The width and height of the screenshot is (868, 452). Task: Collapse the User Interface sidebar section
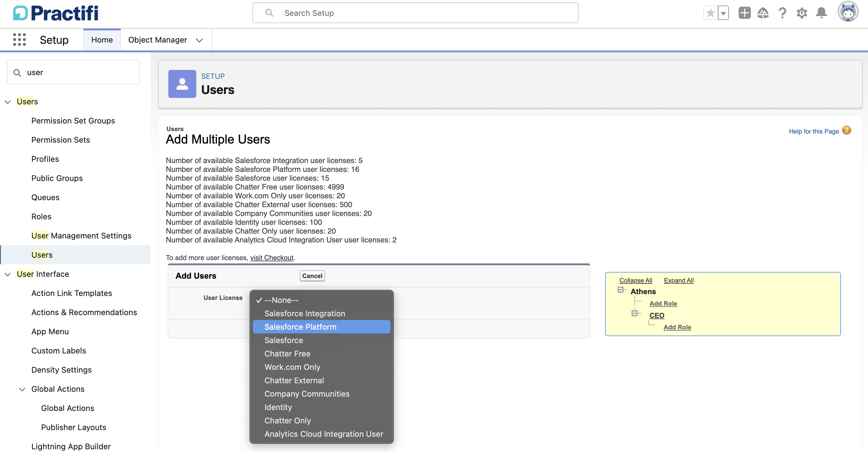tap(7, 274)
